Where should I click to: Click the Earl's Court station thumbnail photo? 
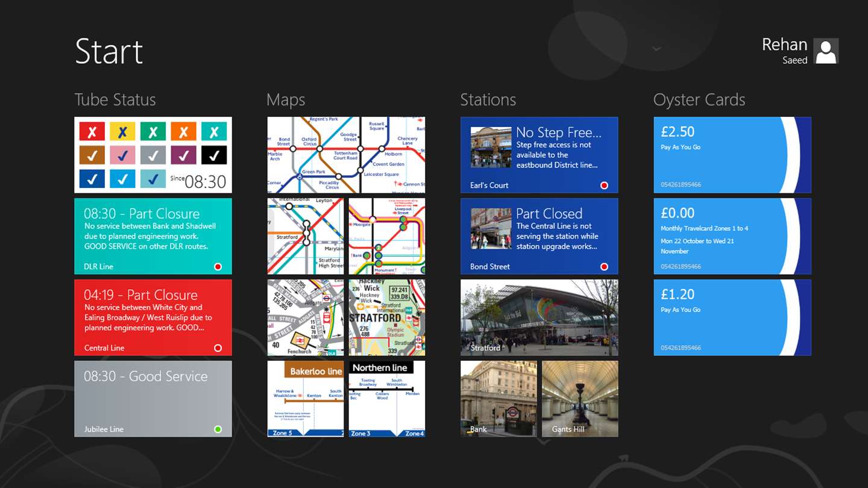click(491, 148)
